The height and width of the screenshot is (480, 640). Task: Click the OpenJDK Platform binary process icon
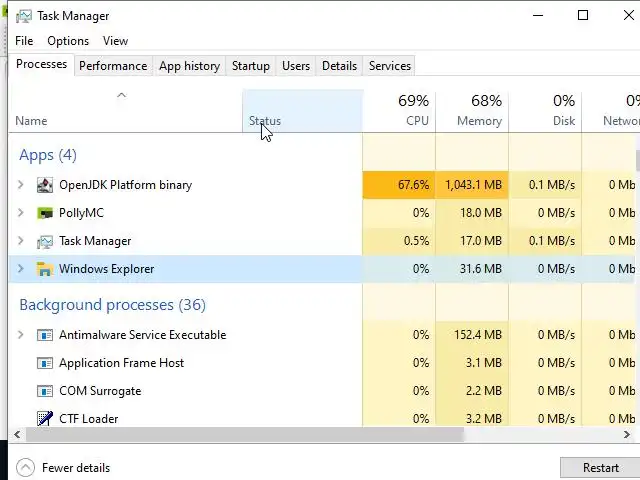coord(44,185)
